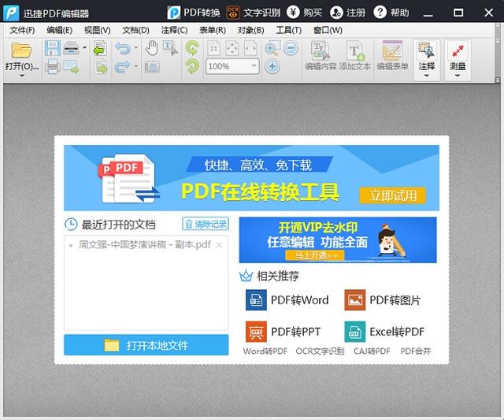Expand the 测量 dropdown arrow
This screenshot has width=504, height=420.
click(x=458, y=76)
